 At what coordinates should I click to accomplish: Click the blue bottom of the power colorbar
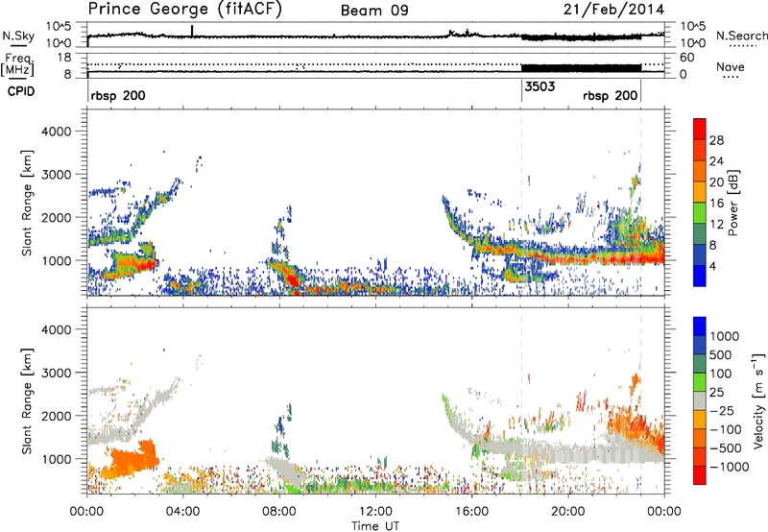point(700,277)
